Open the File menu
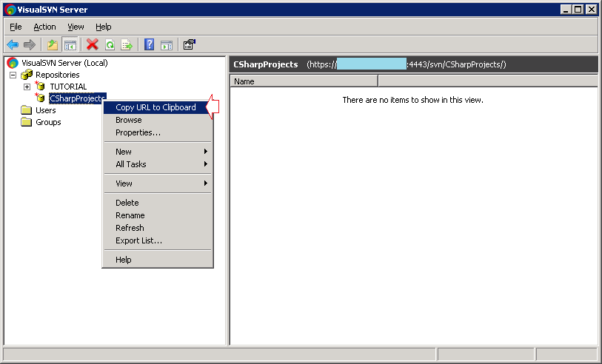Screen dimensions: 602x364 16,27
